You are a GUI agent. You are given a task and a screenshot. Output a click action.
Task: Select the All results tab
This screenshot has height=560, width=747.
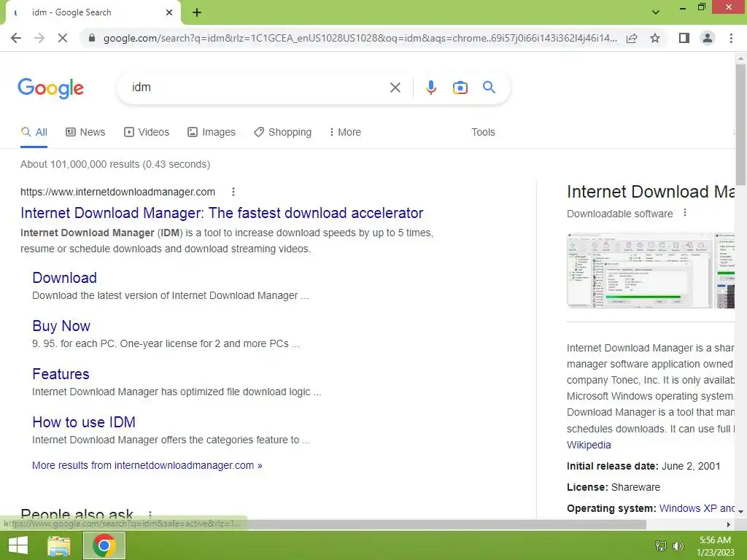click(x=34, y=133)
